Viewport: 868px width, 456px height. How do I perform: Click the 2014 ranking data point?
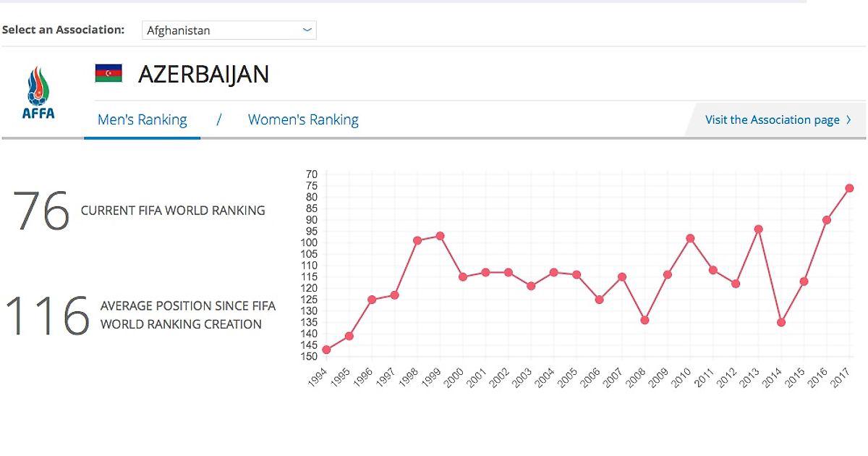click(781, 322)
